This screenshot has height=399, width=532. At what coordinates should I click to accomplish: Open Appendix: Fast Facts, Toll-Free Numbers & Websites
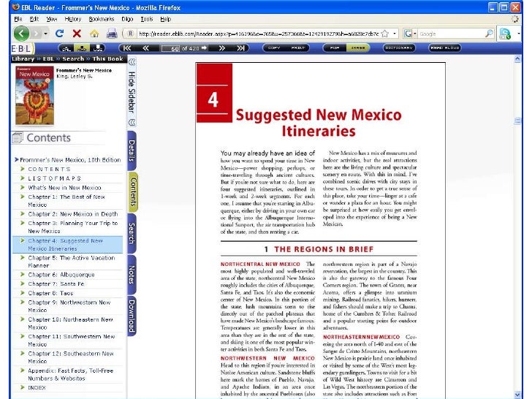(x=71, y=374)
